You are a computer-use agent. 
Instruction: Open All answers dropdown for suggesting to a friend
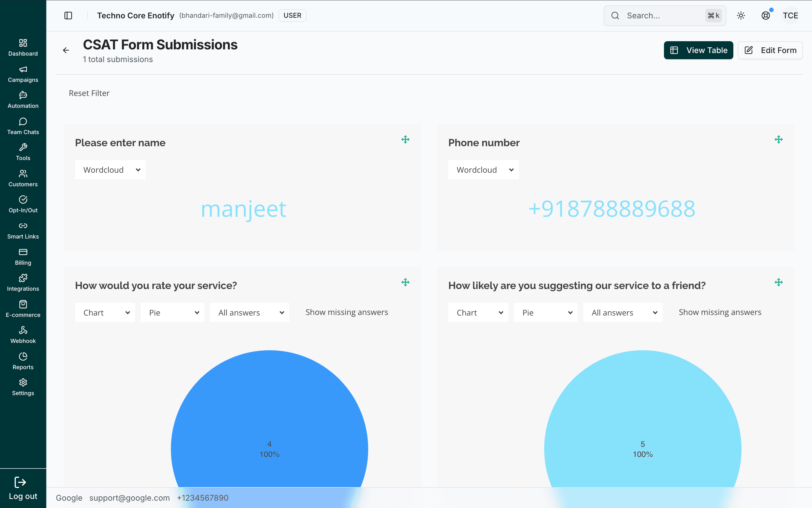click(623, 312)
